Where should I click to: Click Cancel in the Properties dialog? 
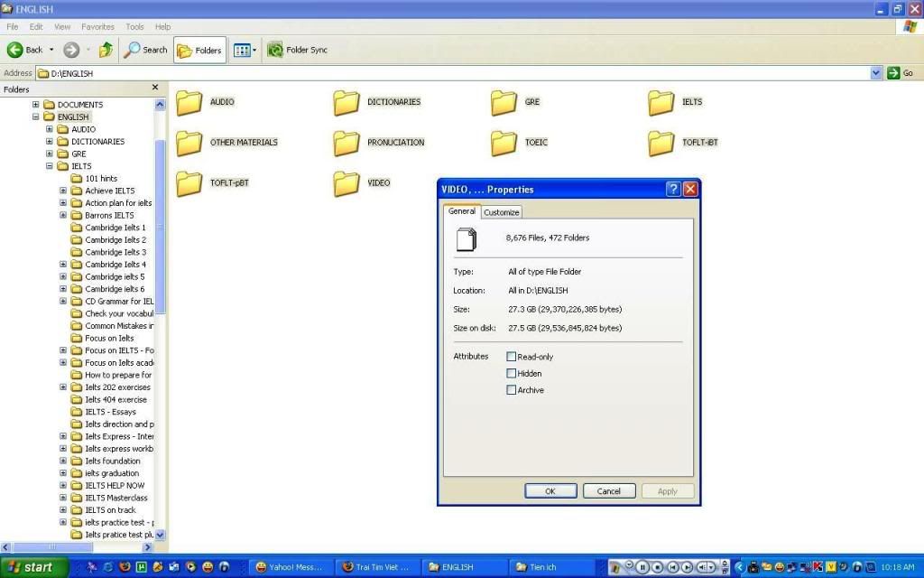(x=609, y=490)
